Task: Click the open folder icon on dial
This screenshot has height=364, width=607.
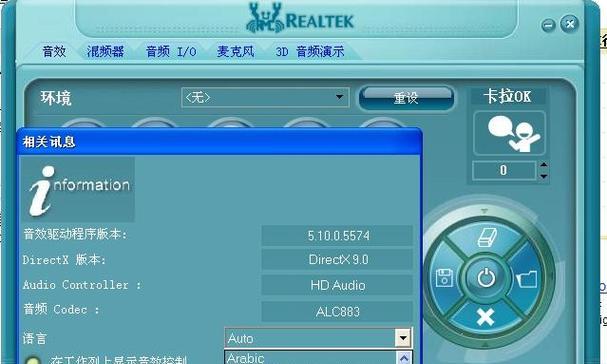Action: click(527, 278)
